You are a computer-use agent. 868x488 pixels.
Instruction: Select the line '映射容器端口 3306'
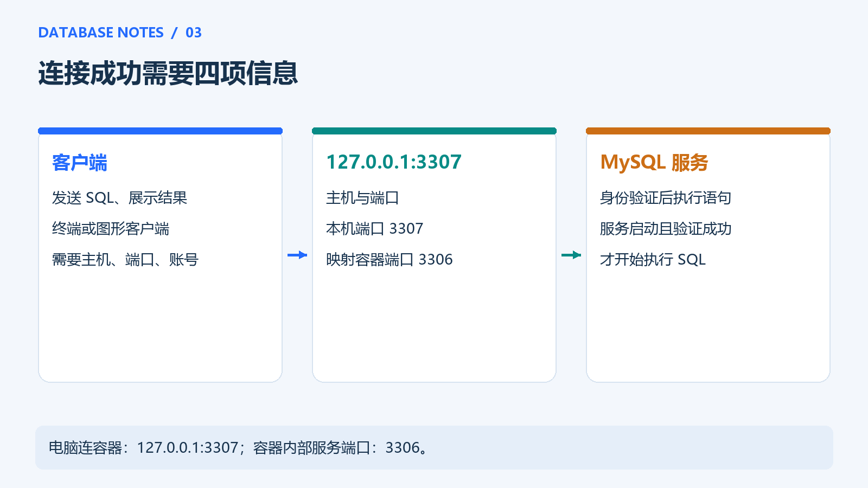click(x=390, y=260)
